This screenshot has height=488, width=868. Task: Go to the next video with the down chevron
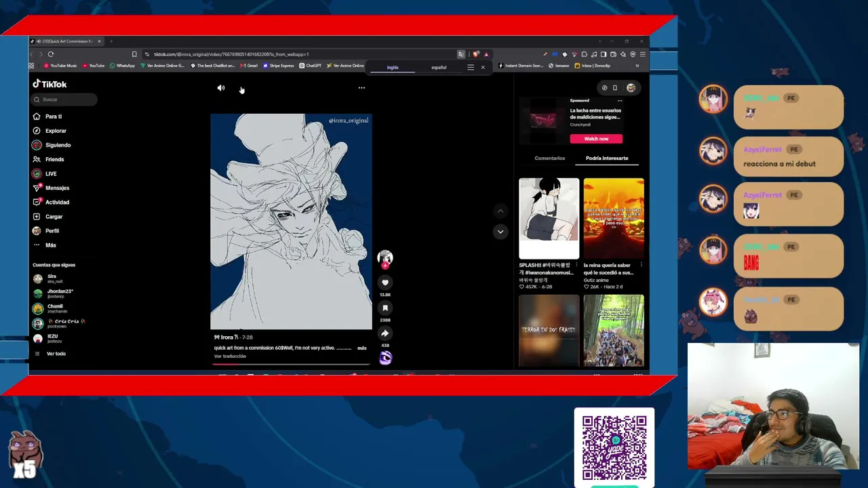point(500,231)
